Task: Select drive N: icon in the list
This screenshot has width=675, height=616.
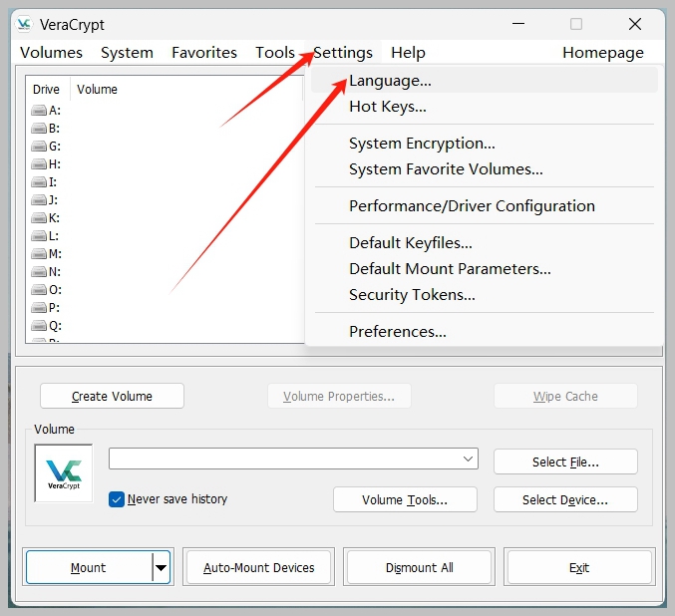Action: (39, 272)
